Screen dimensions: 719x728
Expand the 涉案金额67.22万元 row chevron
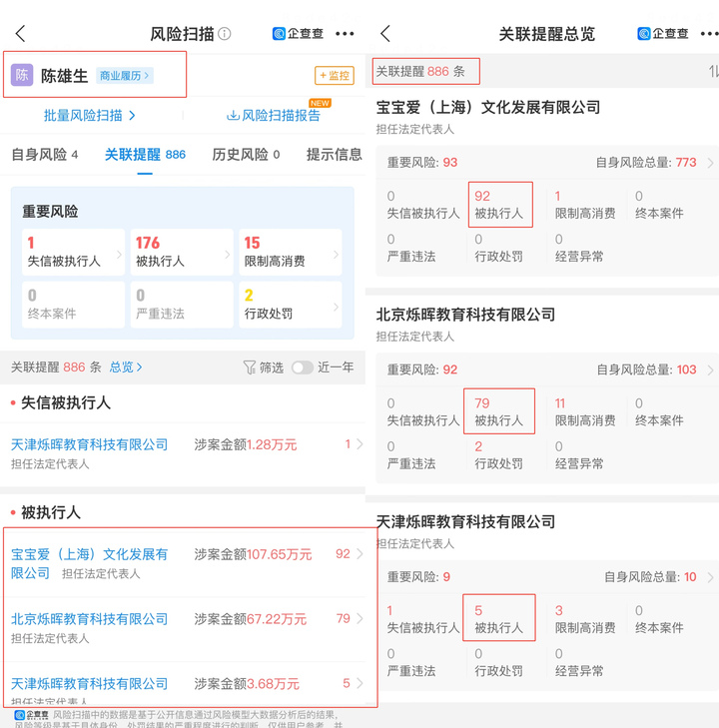click(x=359, y=618)
